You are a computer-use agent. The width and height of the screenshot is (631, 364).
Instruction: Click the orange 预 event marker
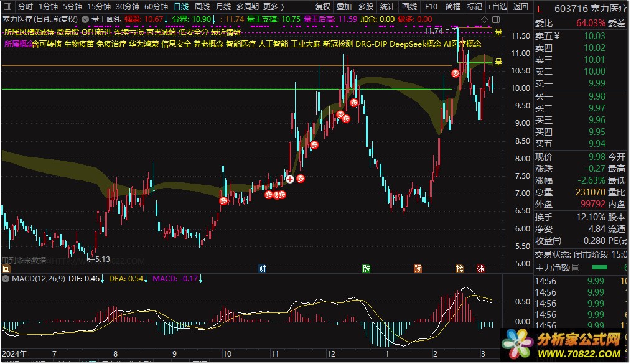click(x=418, y=269)
